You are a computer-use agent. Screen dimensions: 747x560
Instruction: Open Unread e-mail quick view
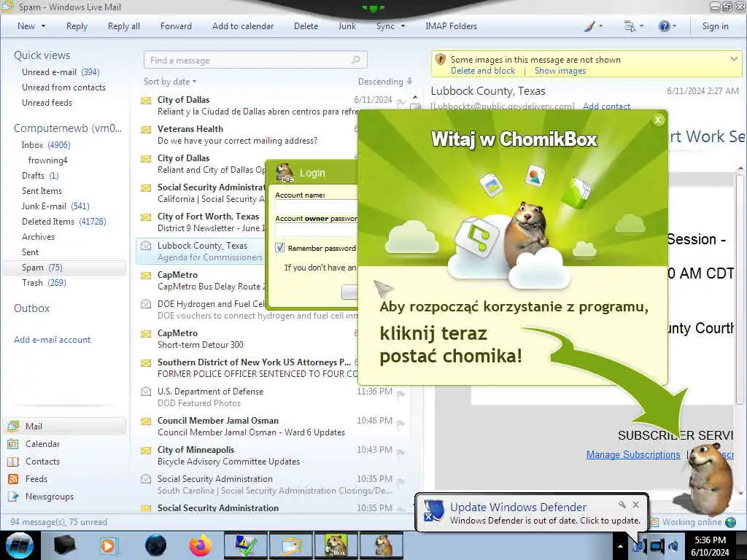pos(61,72)
